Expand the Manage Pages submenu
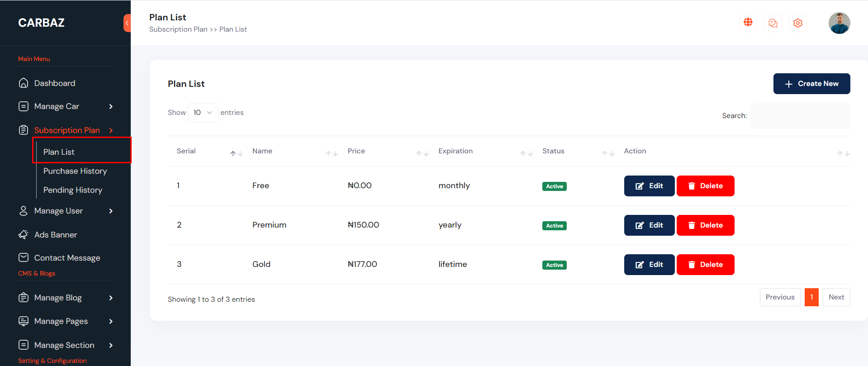Screen dimensions: 868x366 (111, 321)
